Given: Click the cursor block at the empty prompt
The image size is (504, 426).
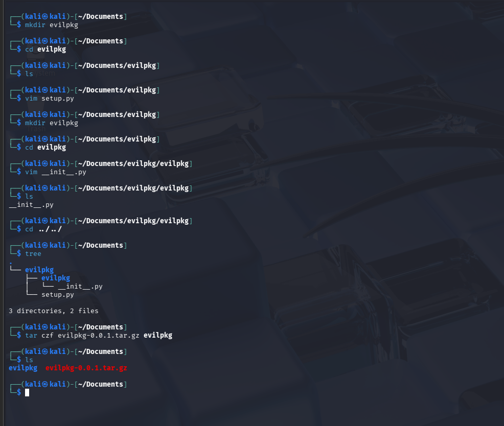Looking at the screenshot, I should [27, 392].
